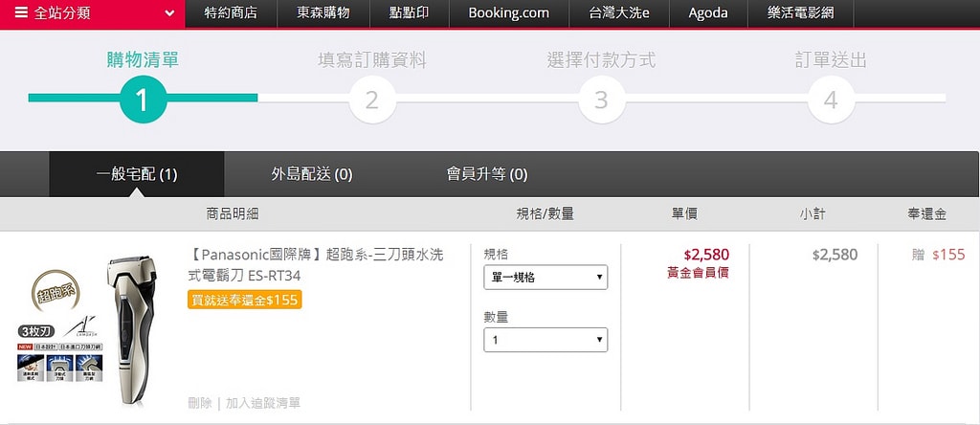Click the Panasonic shaver product thumbnail
This screenshot has height=425, width=980.
pyautogui.click(x=92, y=330)
